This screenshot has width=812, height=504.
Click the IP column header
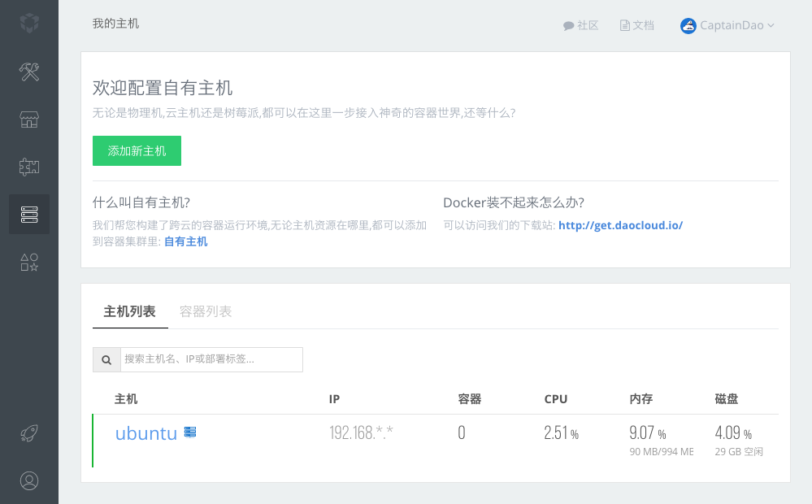(x=335, y=399)
